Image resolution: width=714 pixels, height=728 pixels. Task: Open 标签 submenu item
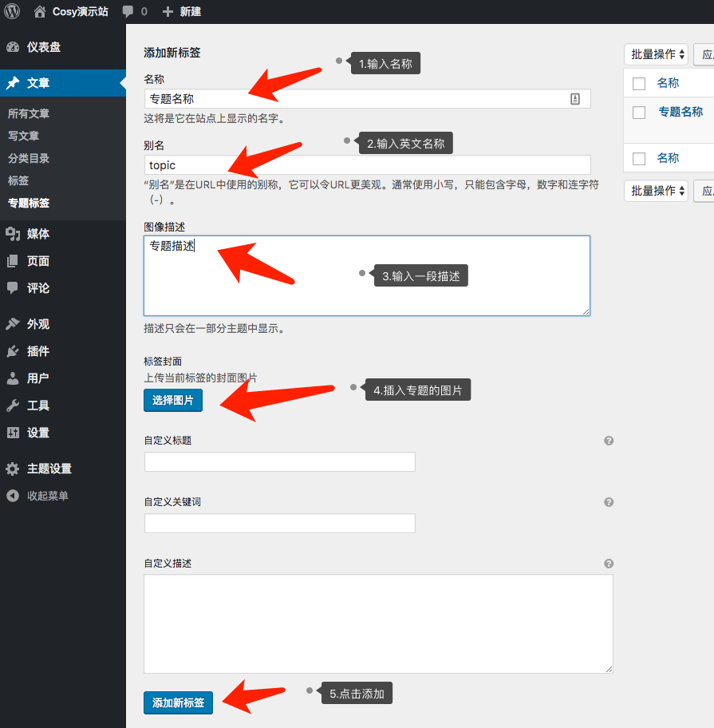18,180
